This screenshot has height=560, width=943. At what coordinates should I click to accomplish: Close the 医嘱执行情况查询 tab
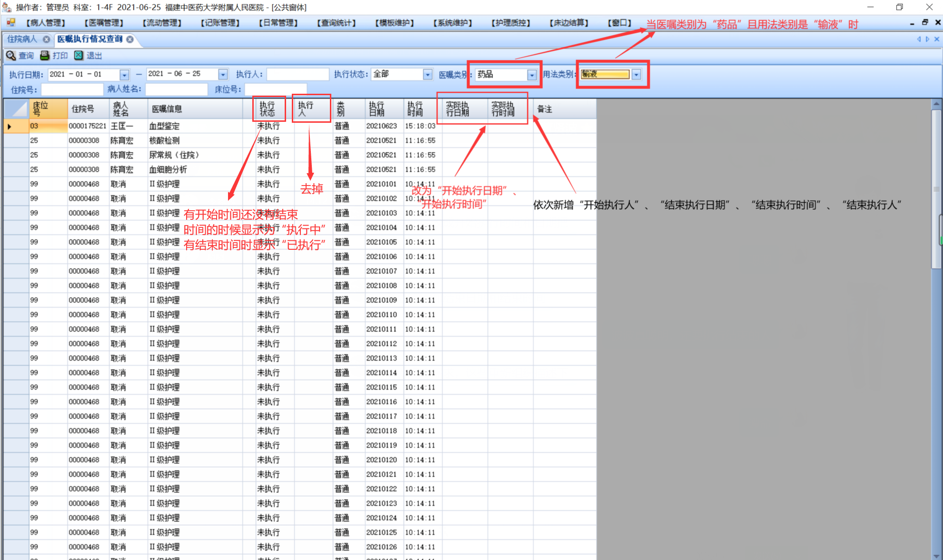[130, 39]
